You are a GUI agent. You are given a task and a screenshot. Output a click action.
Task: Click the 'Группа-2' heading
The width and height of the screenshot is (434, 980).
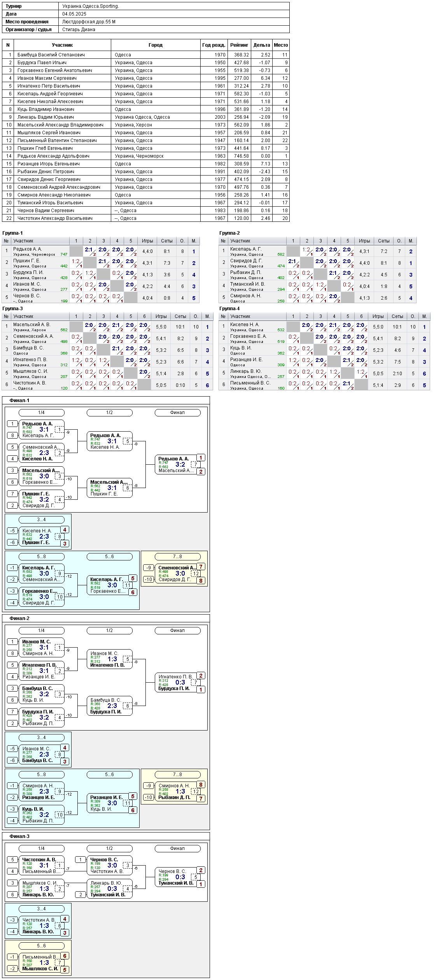229,233
